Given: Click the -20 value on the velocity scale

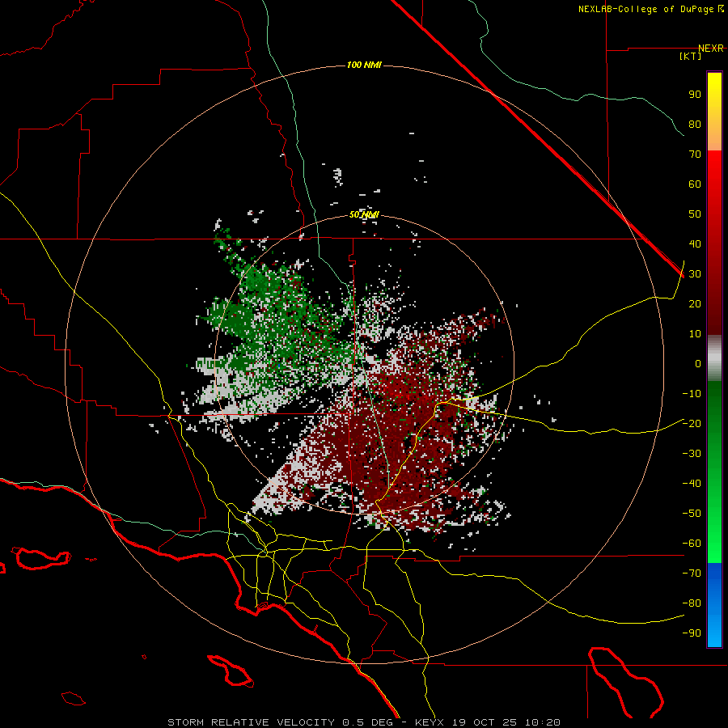Looking at the screenshot, I should tap(692, 424).
